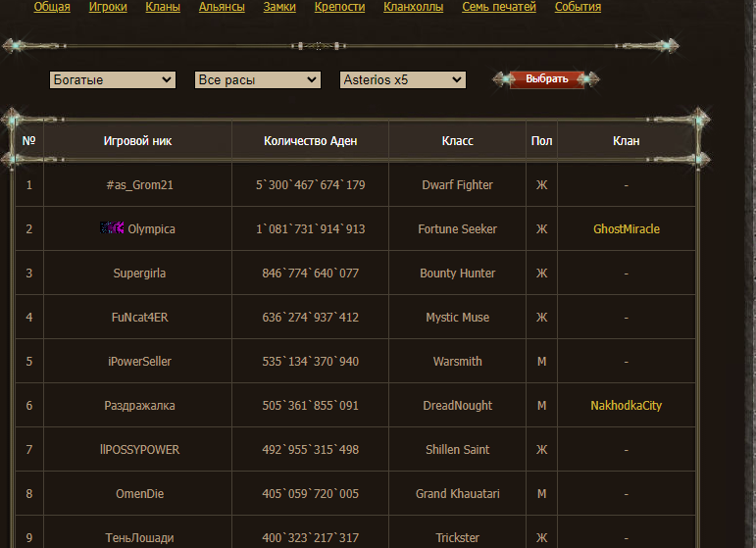Open the GhostMiracle clan link

tap(626, 229)
